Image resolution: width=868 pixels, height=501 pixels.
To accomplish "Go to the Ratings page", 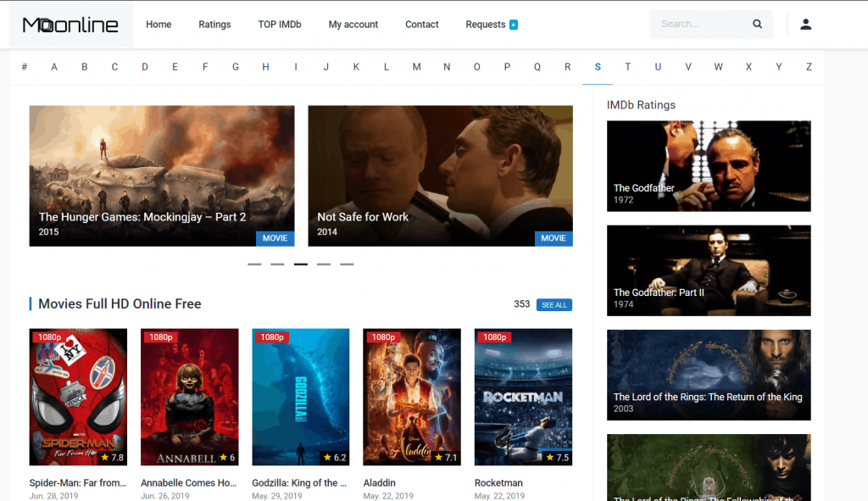I will pos(214,25).
